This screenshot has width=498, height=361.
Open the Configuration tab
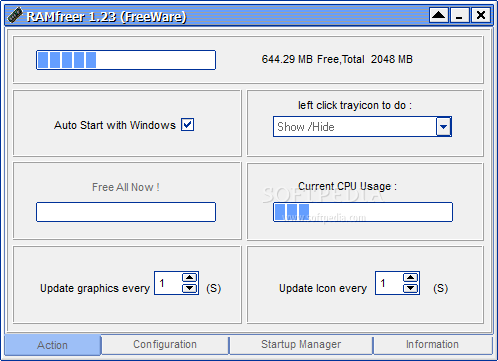click(165, 344)
